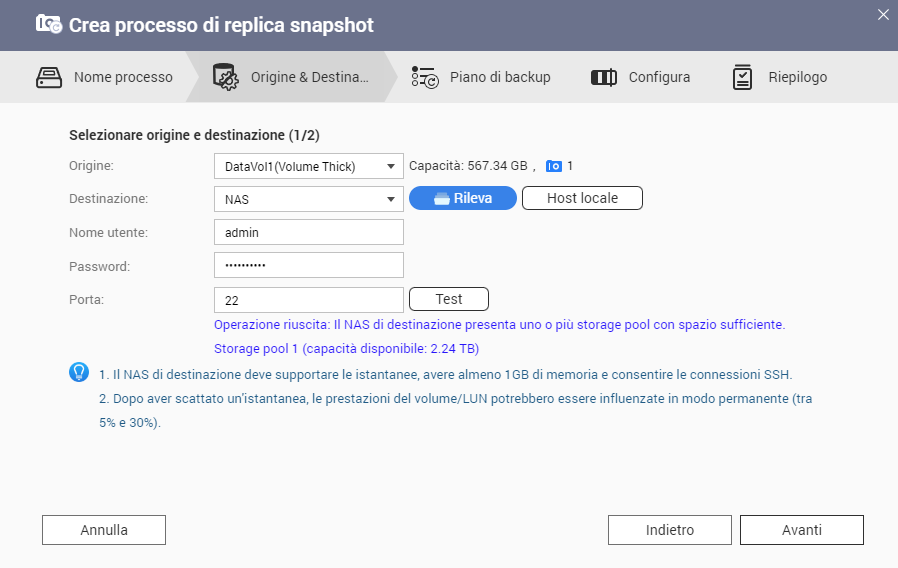The width and height of the screenshot is (898, 568).
Task: Click the Nome processo drive icon
Action: click(x=49, y=77)
